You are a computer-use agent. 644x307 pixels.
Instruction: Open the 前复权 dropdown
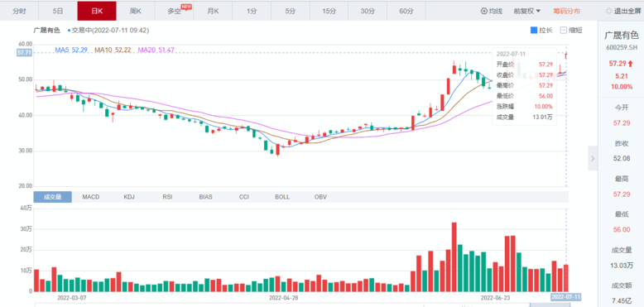[527, 11]
